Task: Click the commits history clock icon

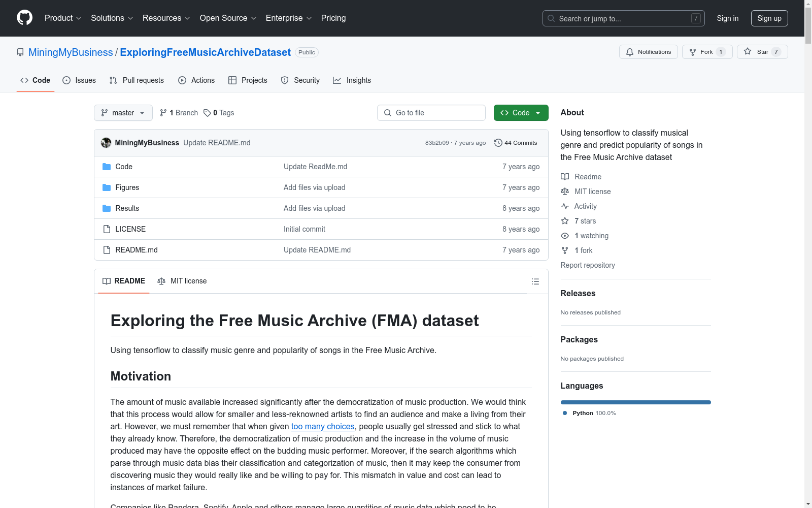Action: point(498,143)
